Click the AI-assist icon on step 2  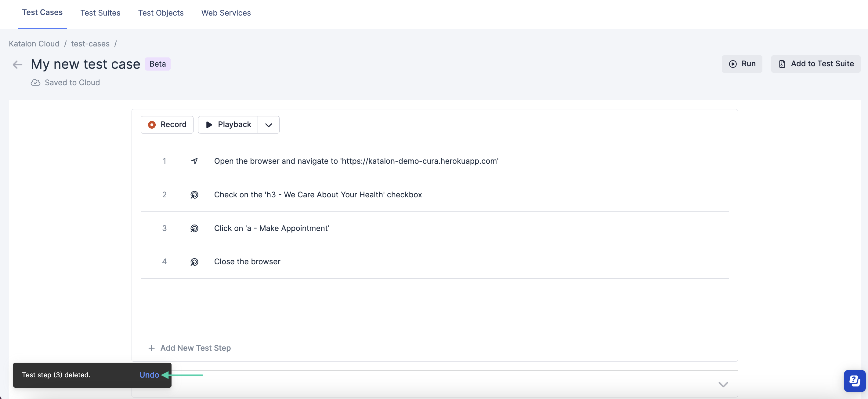[x=194, y=195]
